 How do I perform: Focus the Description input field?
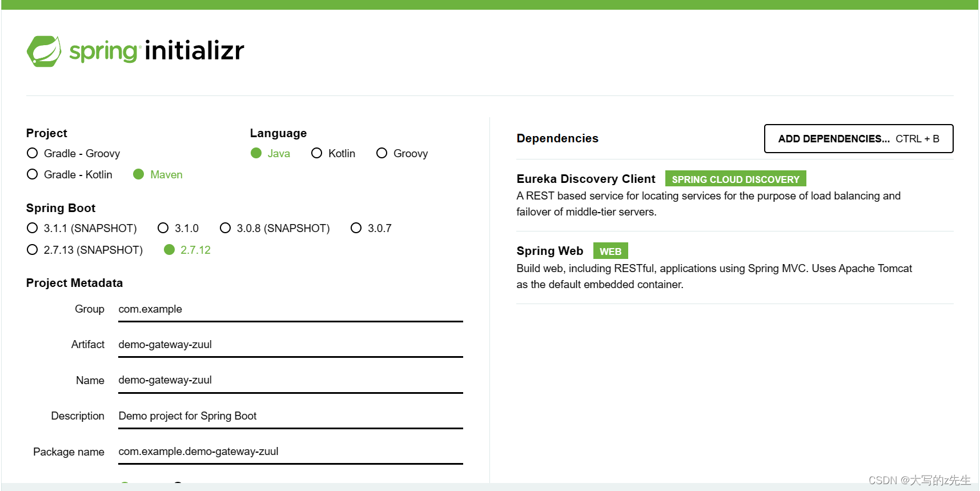(290, 416)
